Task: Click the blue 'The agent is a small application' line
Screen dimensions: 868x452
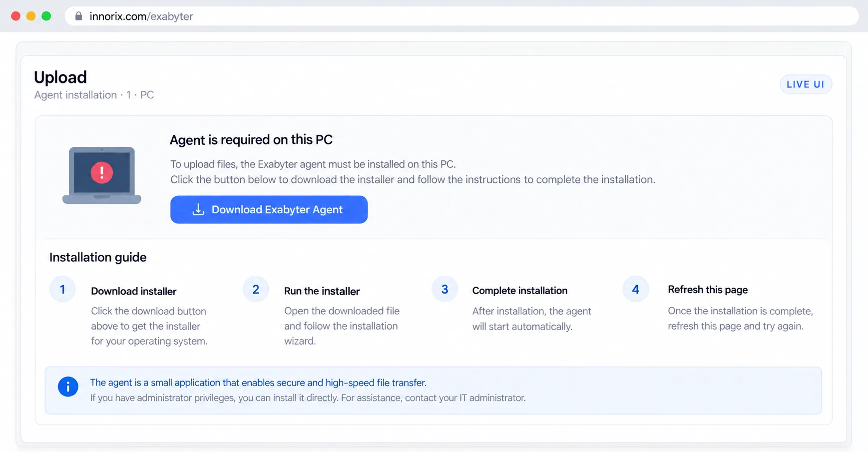Action: [258, 383]
